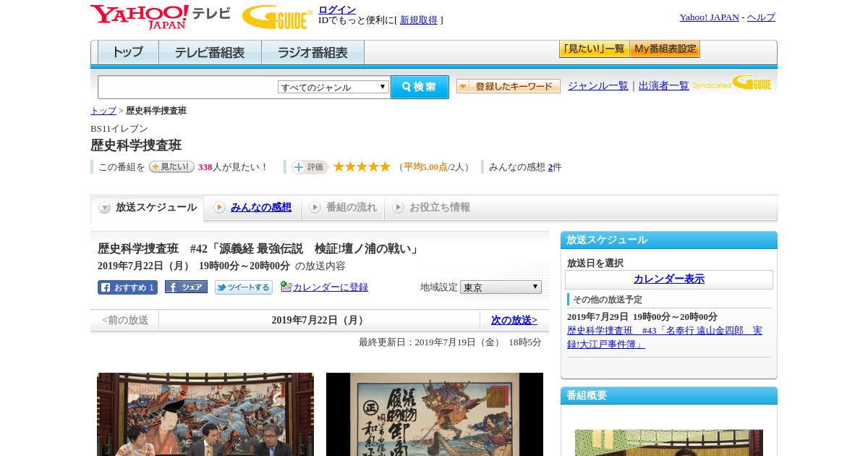868x456 pixels.
Task: Click the 番組概要 panel image
Action: click(x=669, y=442)
